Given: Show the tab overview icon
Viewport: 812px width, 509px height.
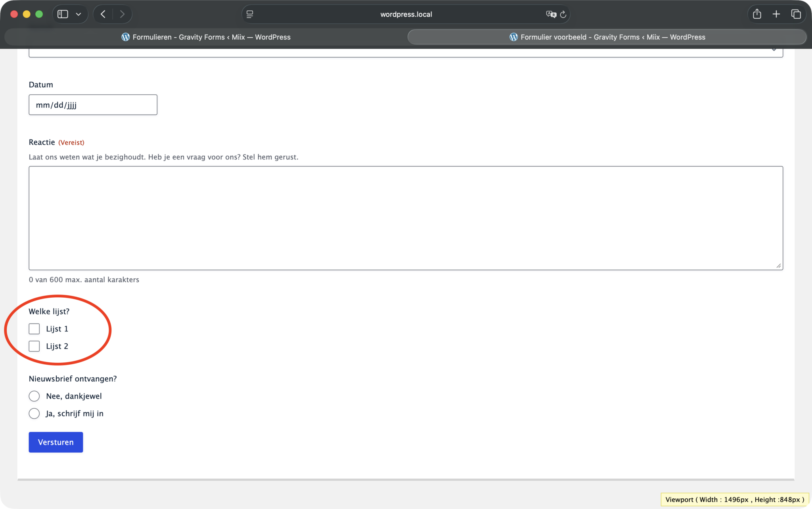Looking at the screenshot, I should point(796,14).
